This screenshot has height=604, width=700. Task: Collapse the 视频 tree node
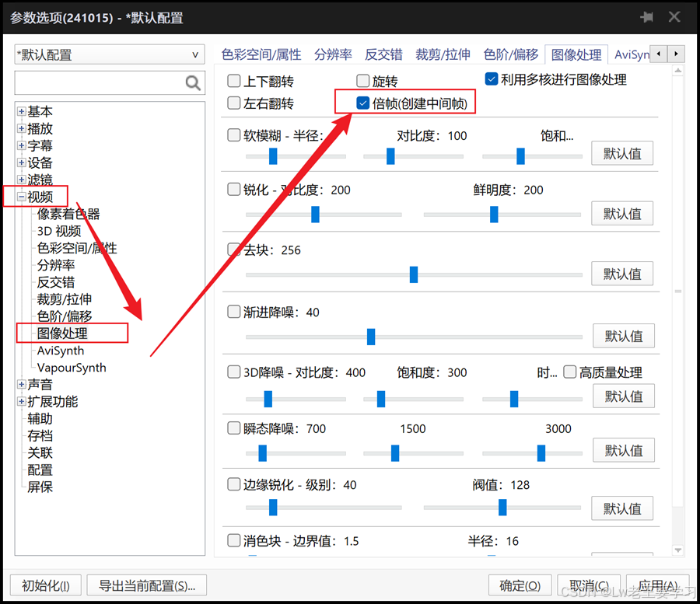[22, 196]
